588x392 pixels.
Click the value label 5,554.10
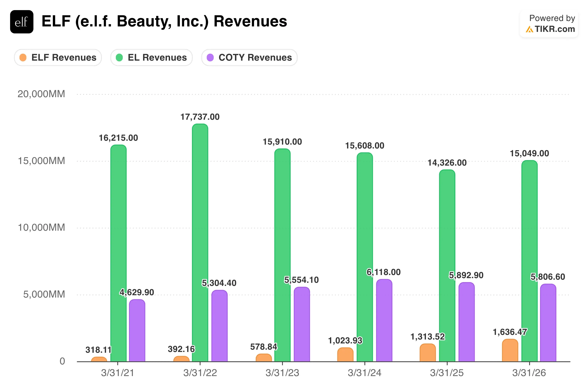pyautogui.click(x=302, y=280)
